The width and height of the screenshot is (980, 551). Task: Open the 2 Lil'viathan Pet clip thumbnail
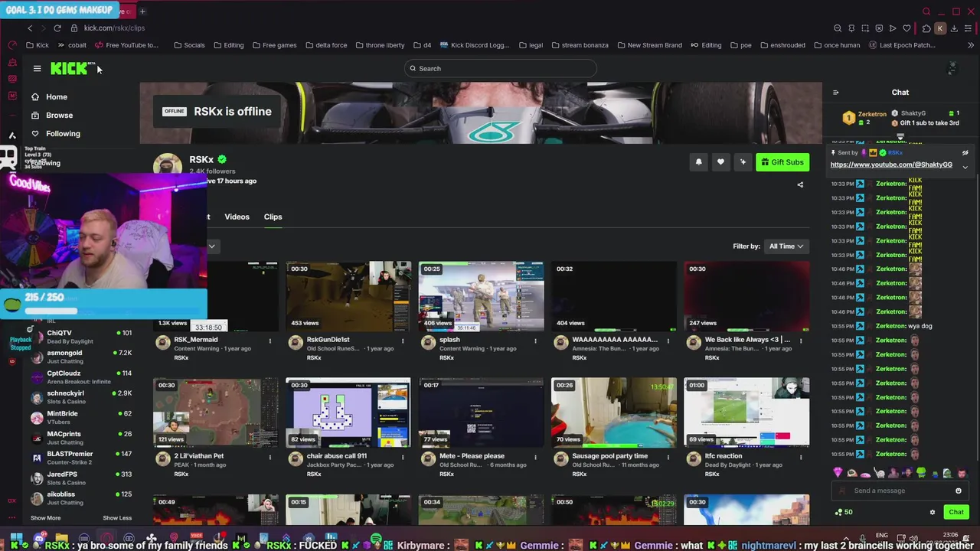216,412
